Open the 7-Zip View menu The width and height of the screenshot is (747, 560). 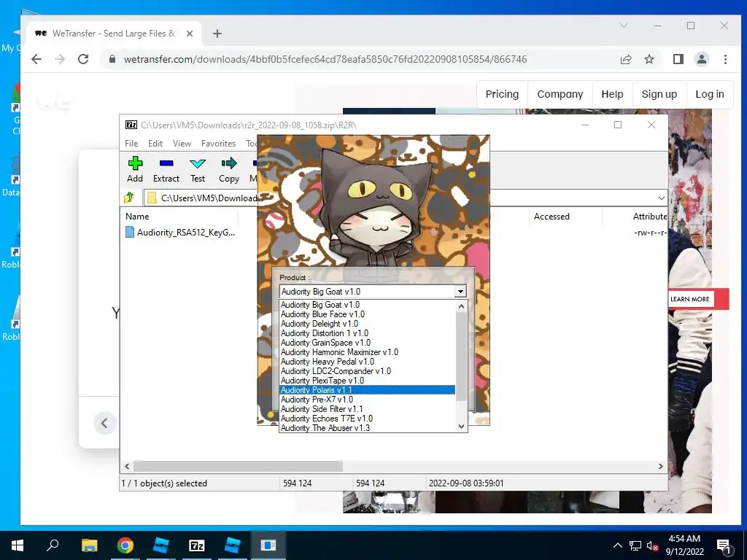point(182,144)
